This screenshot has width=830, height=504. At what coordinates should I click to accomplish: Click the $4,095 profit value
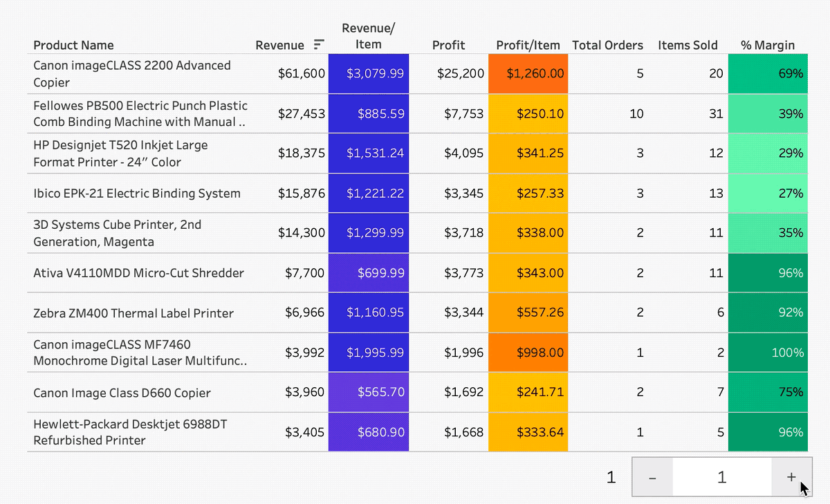coord(463,153)
